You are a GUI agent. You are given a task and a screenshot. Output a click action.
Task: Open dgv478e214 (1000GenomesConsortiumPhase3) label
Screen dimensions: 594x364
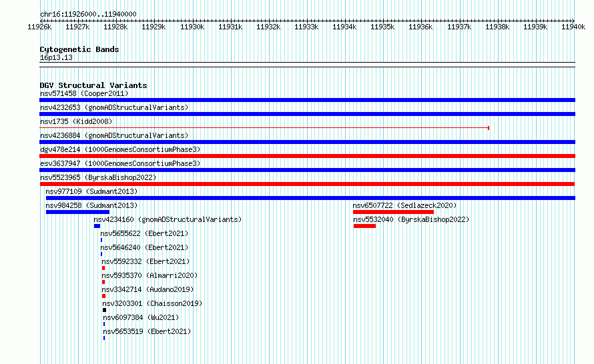coord(120,149)
